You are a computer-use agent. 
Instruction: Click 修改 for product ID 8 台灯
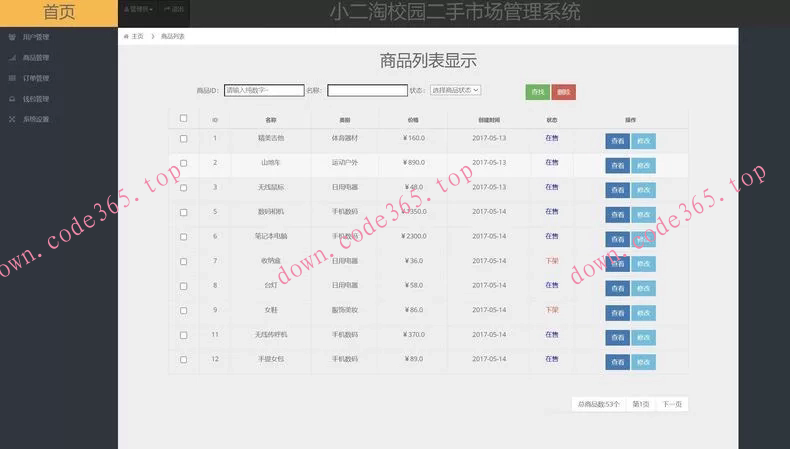coord(643,288)
